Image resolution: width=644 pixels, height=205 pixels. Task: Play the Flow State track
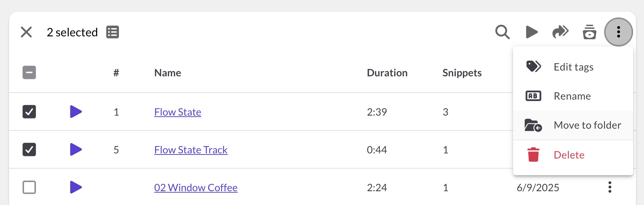[76, 112]
